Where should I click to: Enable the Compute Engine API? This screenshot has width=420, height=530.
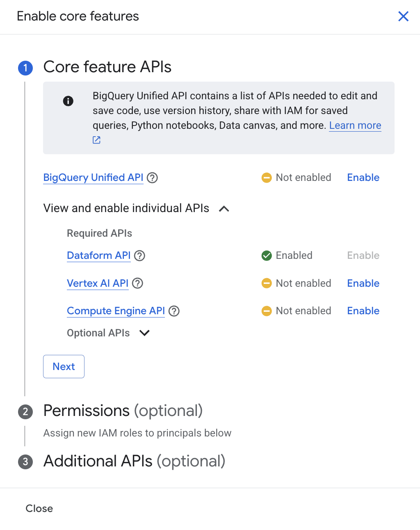[x=363, y=311]
